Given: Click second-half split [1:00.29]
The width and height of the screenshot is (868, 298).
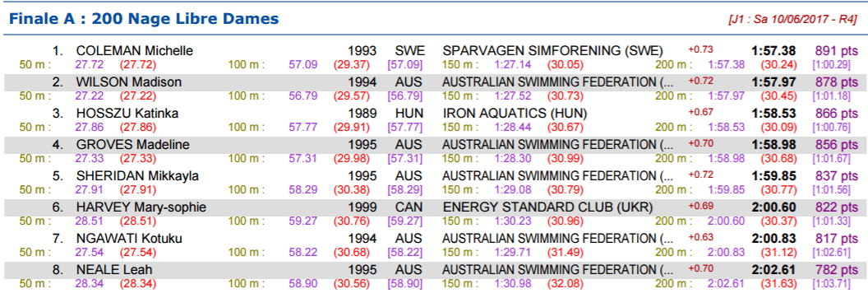Looking at the screenshot, I should click(831, 65).
